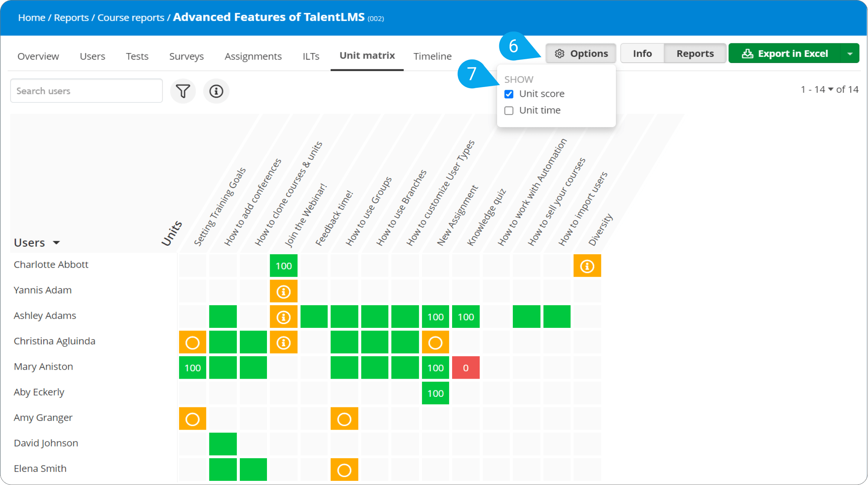Click Amy Granger's Setting Training Goals circle
The image size is (868, 485).
[x=192, y=419]
